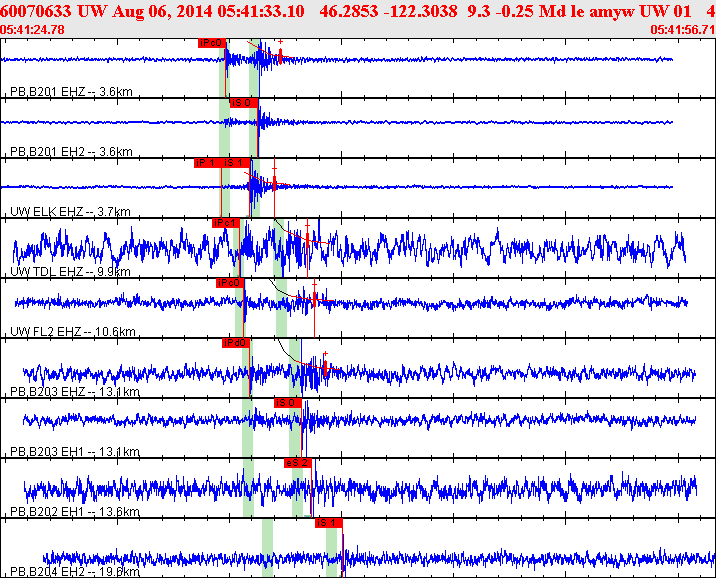Select the iS 1 pick flag on UW.ELK trace
The height and width of the screenshot is (578, 716).
[x=235, y=162]
